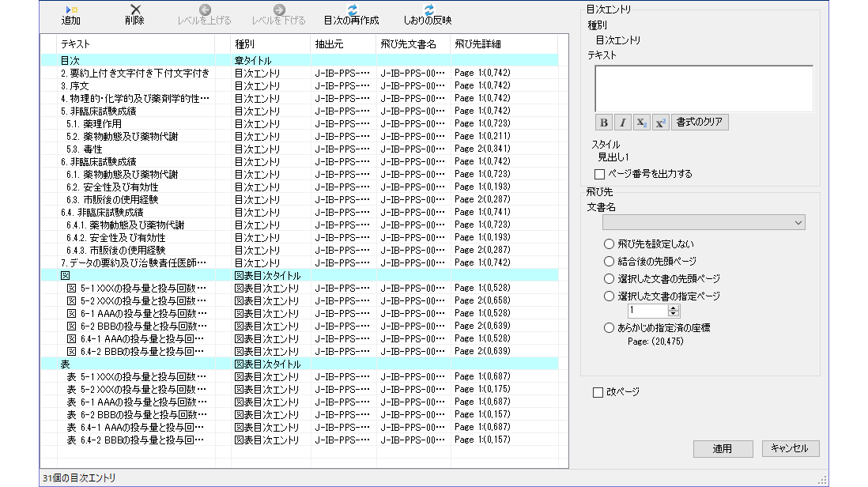Increase the page number spinner value
868x487 pixels.
click(674, 308)
